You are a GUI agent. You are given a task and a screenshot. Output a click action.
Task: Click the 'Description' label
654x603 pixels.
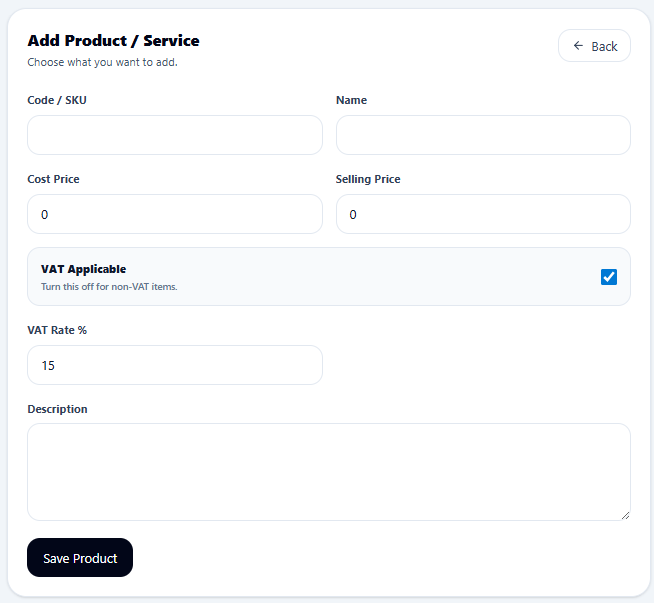coord(58,409)
